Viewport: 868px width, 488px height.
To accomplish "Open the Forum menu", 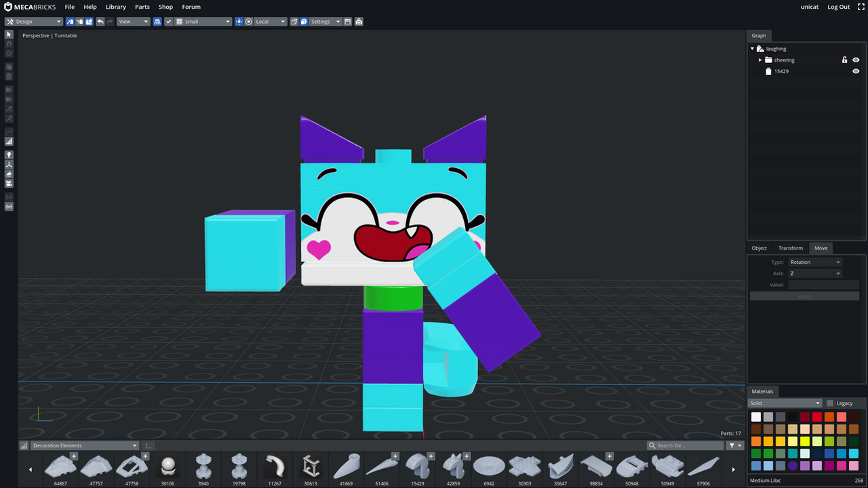I will [x=191, y=7].
